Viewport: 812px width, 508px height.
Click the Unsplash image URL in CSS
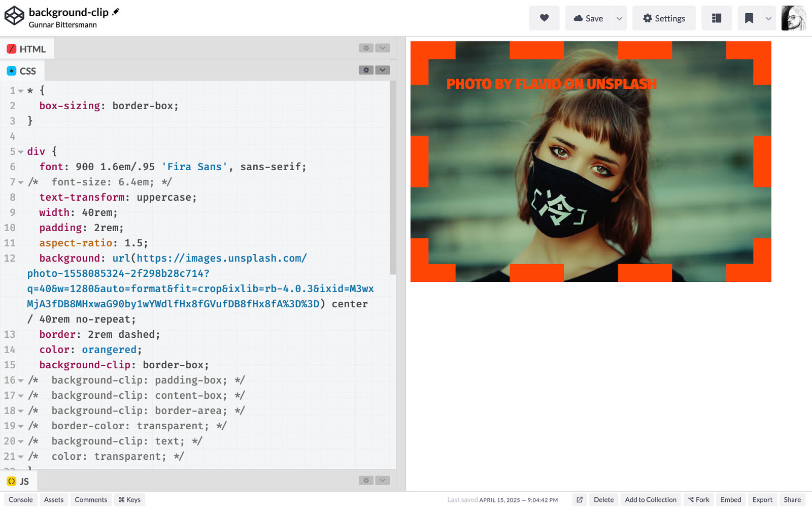pyautogui.click(x=200, y=281)
